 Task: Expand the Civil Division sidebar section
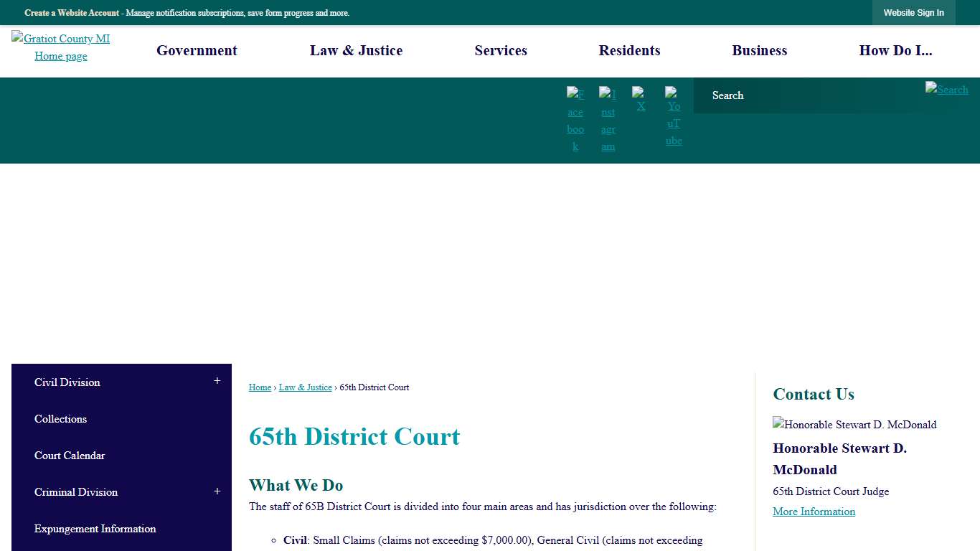pyautogui.click(x=217, y=381)
